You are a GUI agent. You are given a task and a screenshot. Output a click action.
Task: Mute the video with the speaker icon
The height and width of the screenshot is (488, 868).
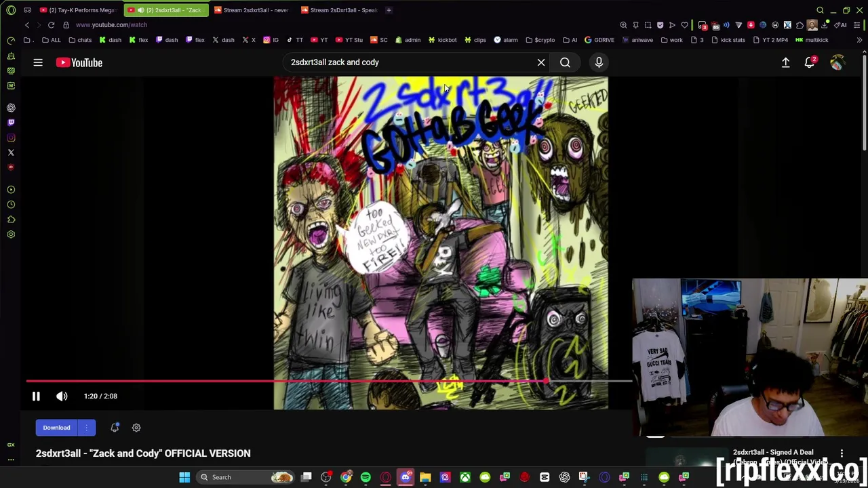pyautogui.click(x=62, y=396)
